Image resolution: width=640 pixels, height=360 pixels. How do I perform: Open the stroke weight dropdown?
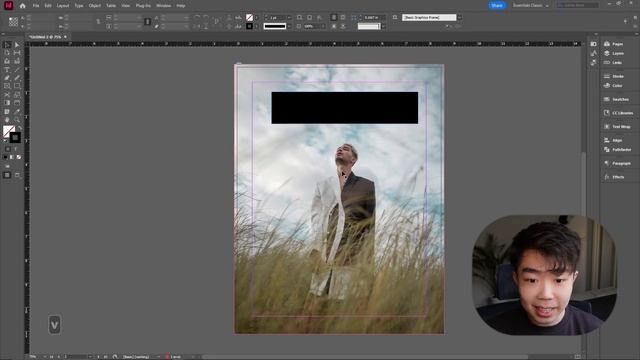(x=289, y=18)
